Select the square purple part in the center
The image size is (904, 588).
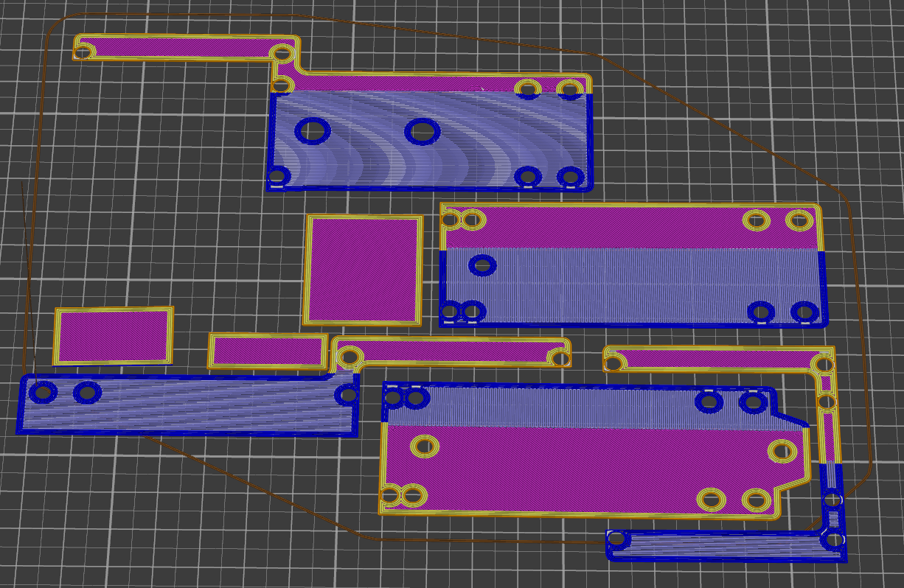click(363, 270)
